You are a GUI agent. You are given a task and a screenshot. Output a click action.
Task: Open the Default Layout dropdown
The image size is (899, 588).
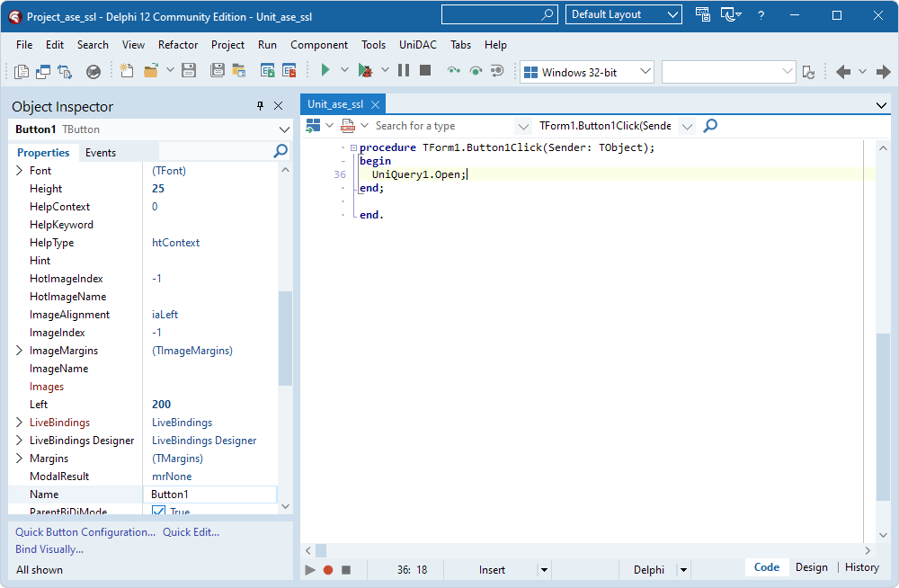point(673,15)
